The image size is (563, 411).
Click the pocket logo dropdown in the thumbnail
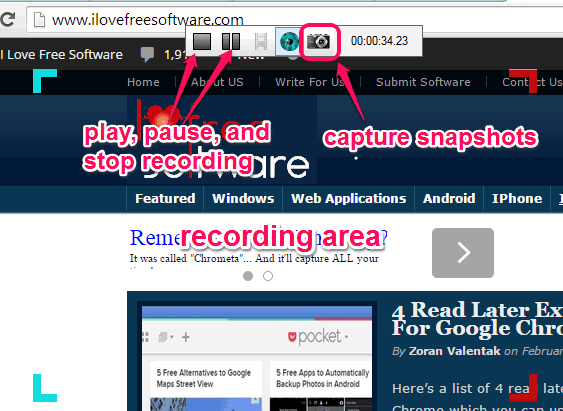[318, 337]
